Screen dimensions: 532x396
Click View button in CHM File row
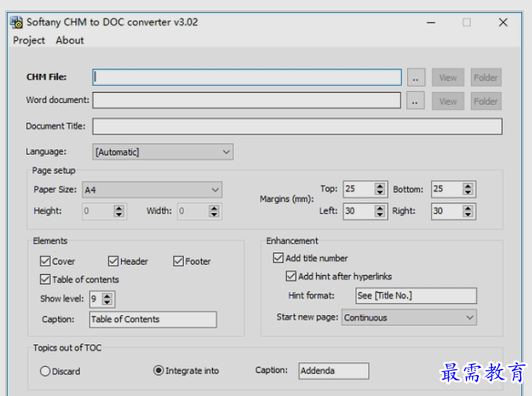tap(448, 78)
